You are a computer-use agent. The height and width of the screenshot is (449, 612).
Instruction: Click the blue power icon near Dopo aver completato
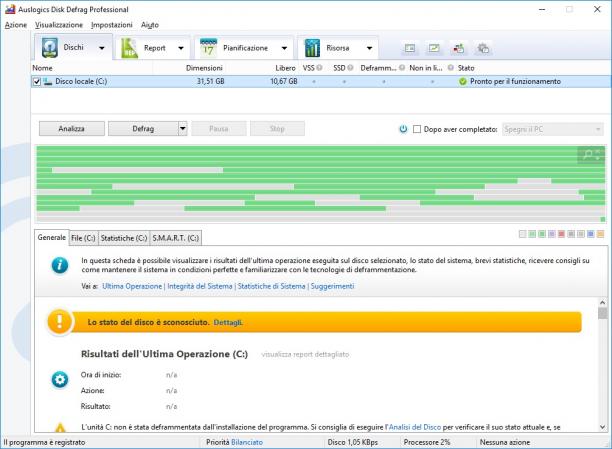403,129
